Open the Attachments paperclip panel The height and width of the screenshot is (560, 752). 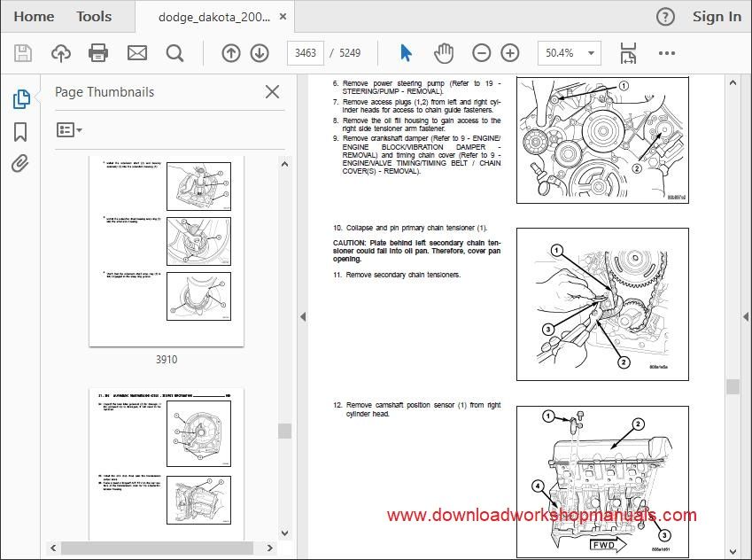[20, 164]
